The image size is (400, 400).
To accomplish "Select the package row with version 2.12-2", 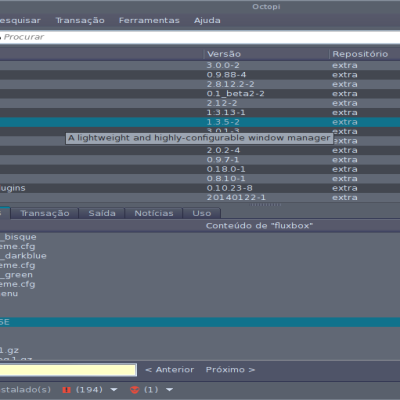I will click(x=200, y=103).
